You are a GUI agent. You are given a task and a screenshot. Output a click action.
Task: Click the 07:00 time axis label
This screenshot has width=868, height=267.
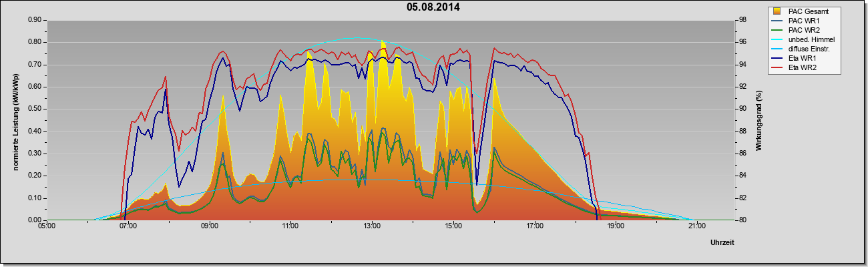pos(128,226)
